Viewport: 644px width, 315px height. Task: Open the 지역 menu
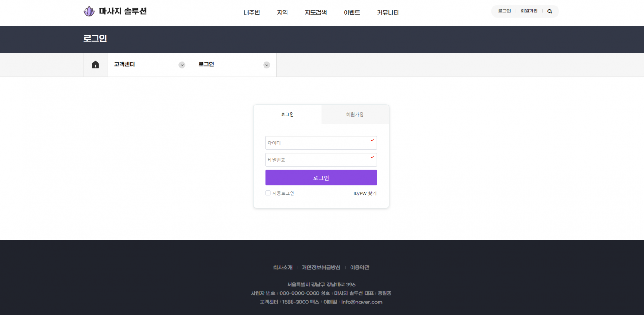(x=282, y=12)
